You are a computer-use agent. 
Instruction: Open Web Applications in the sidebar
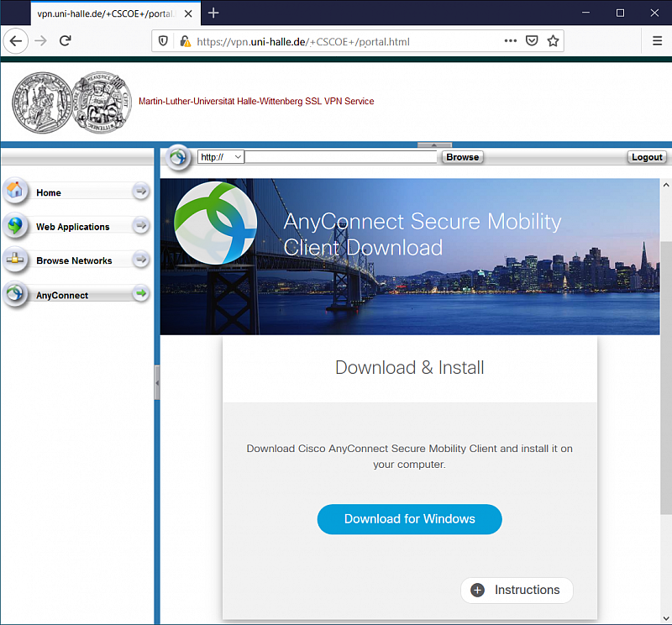pos(76,226)
